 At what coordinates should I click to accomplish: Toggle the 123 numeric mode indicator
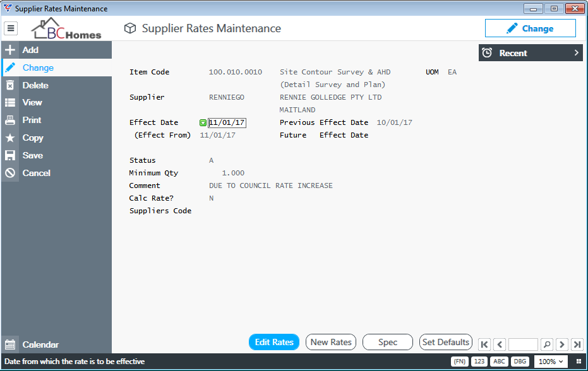click(479, 362)
